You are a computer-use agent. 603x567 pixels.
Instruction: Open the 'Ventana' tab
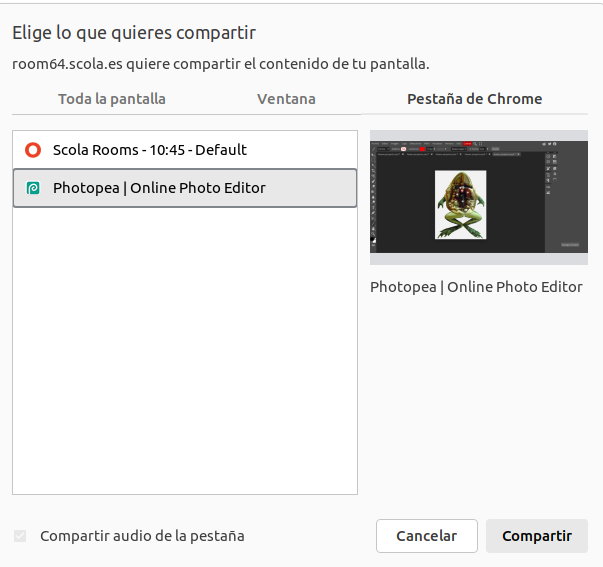[x=286, y=99]
